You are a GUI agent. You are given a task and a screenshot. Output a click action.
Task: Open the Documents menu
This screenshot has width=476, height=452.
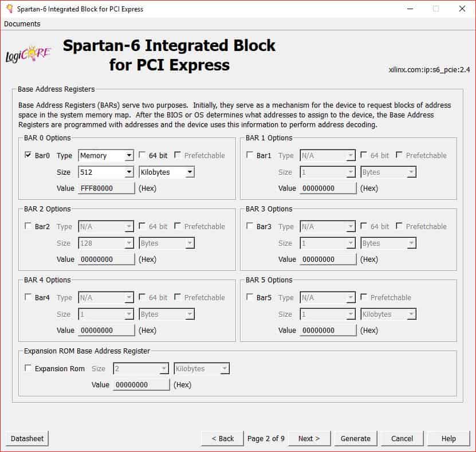point(22,24)
